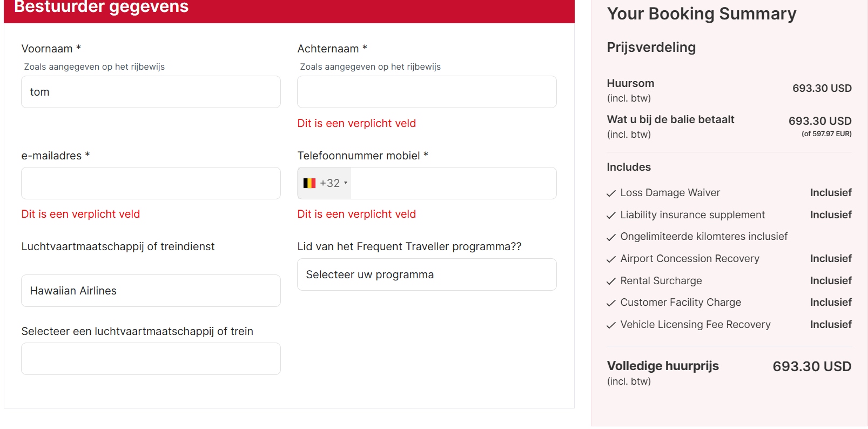This screenshot has width=868, height=429.
Task: Click the Bestuurder gegevens section header
Action: 101,8
